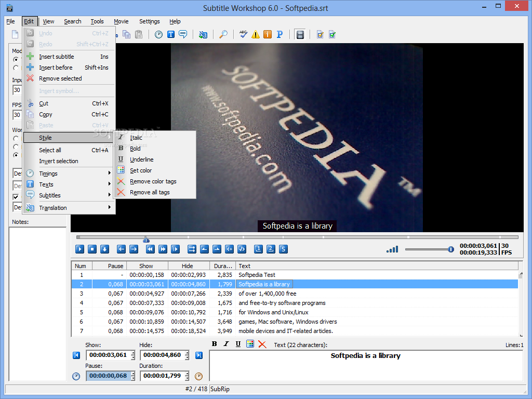Click the Hide time spinner arrows
This screenshot has height=399, width=532.
pyautogui.click(x=187, y=355)
